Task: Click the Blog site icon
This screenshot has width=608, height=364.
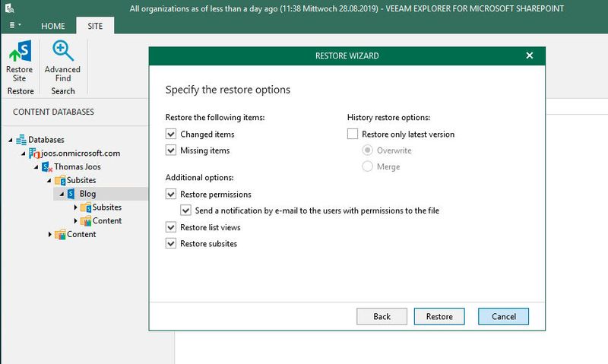Action: [71, 194]
